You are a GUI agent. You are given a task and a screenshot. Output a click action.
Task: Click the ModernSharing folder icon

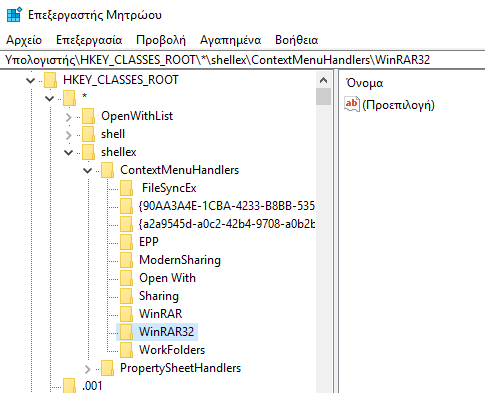point(127,260)
